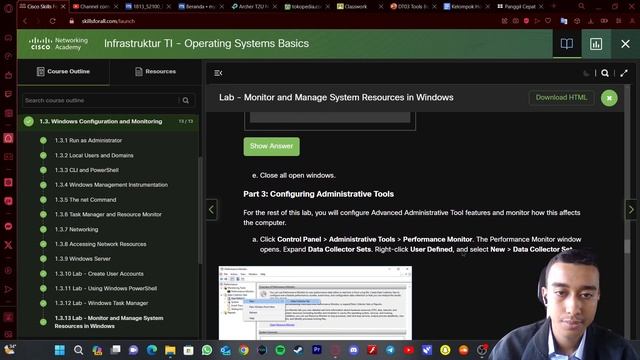Image resolution: width=640 pixels, height=360 pixels.
Task: Open 1.3.7 Networking
Action: [x=77, y=229]
